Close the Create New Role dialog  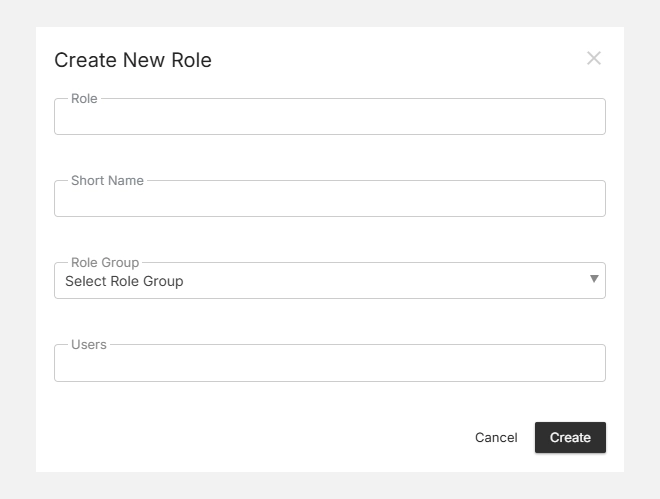pos(593,58)
